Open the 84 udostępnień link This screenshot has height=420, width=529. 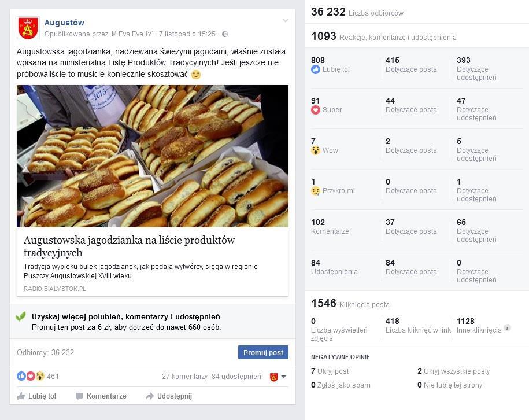click(236, 377)
